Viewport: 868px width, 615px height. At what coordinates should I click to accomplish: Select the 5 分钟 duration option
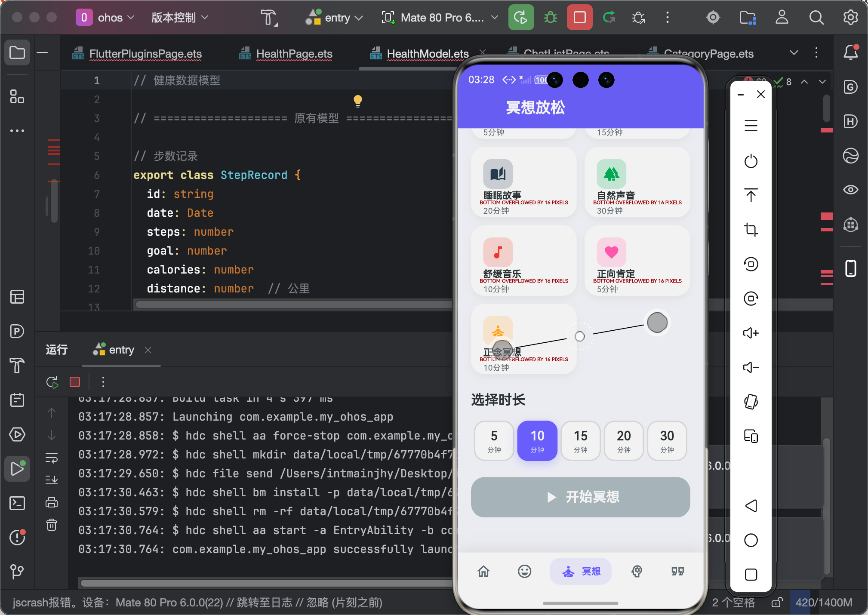tap(494, 441)
